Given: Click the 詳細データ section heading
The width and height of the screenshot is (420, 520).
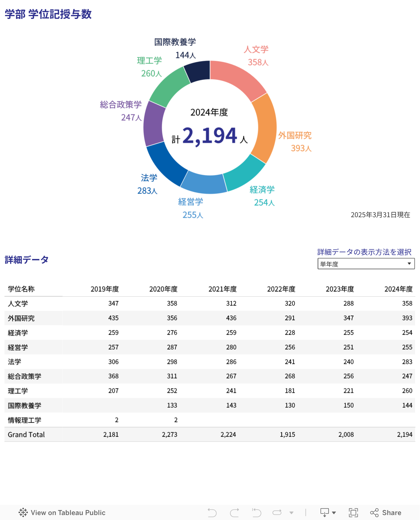Looking at the screenshot, I should click(27, 260).
